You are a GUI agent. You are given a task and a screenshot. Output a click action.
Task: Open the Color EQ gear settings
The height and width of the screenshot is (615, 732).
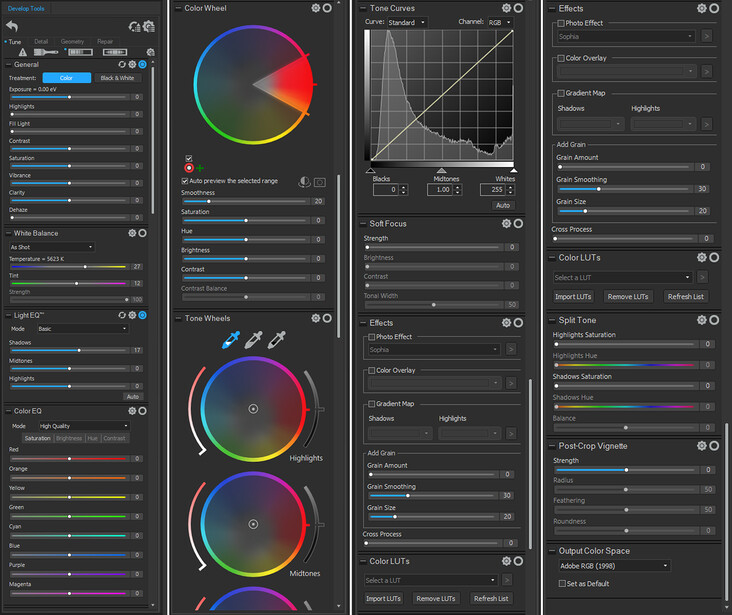click(132, 411)
